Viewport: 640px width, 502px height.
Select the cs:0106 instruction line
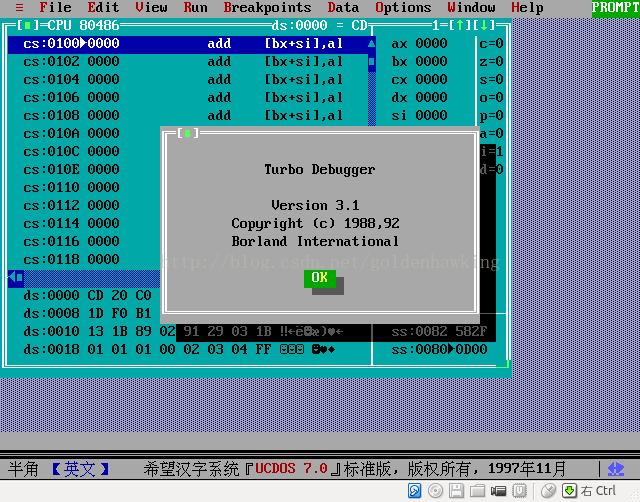pos(188,98)
